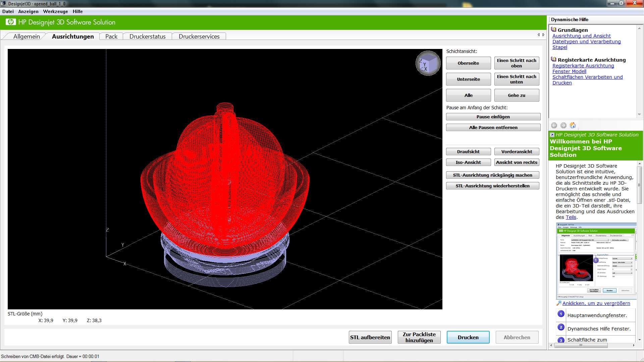Viewport: 644px width, 362px height.
Task: Select the Ausrichtungen tab
Action: tap(73, 37)
